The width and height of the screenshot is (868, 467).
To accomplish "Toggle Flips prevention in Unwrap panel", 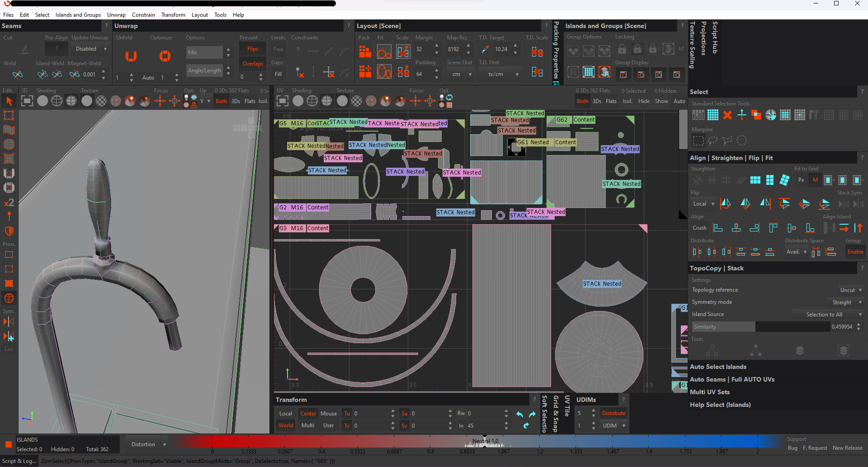I will coord(252,49).
